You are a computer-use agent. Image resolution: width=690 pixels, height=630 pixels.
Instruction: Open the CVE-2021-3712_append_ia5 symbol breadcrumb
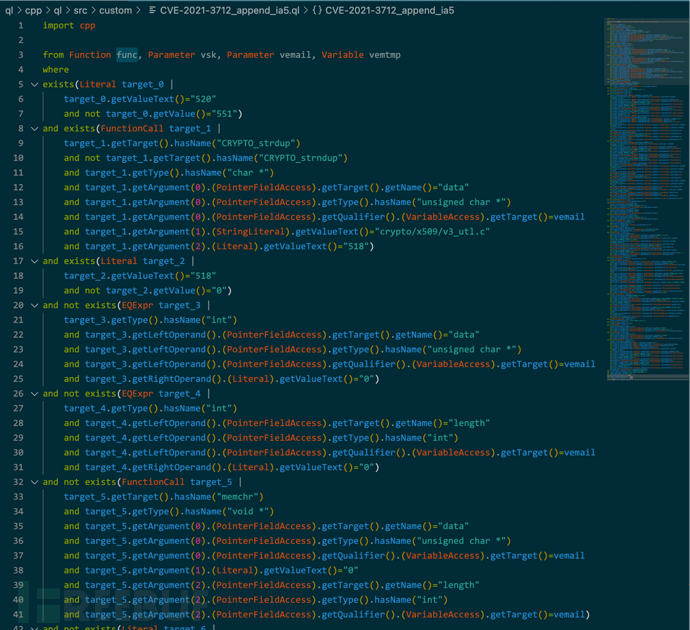click(x=389, y=10)
